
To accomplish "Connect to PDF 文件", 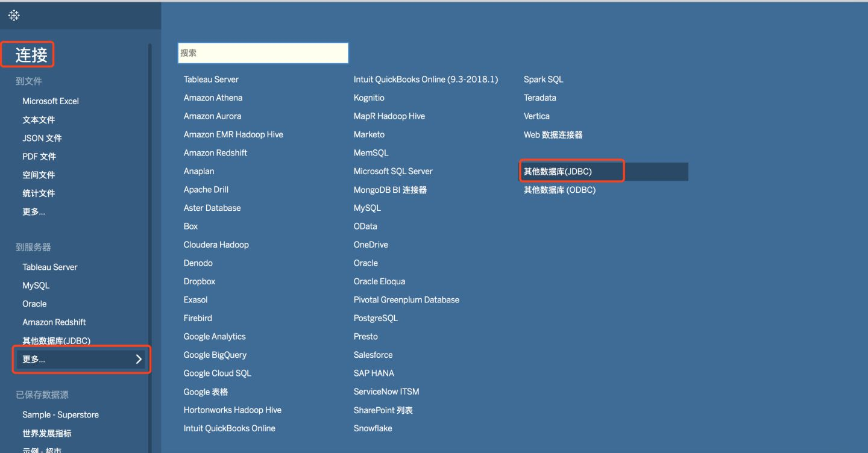I will click(x=39, y=157).
